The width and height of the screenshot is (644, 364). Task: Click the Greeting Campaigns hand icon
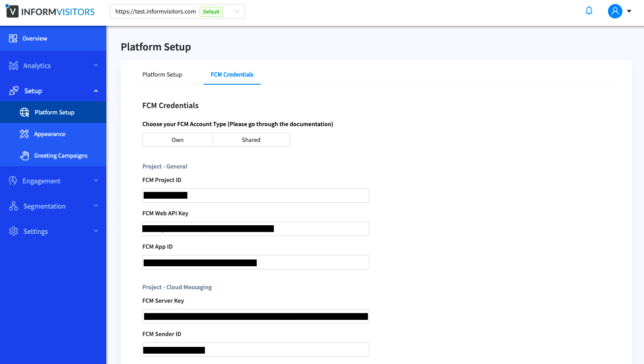point(25,155)
